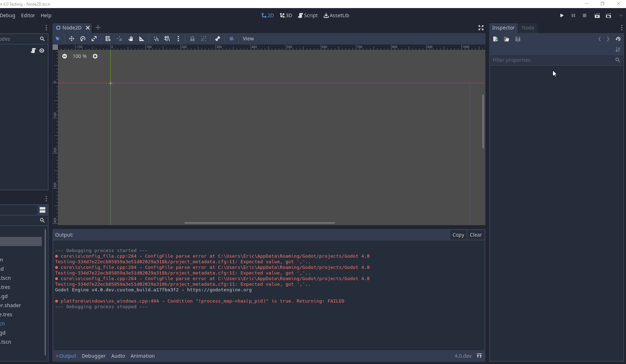Select the Move tool

pyautogui.click(x=71, y=39)
